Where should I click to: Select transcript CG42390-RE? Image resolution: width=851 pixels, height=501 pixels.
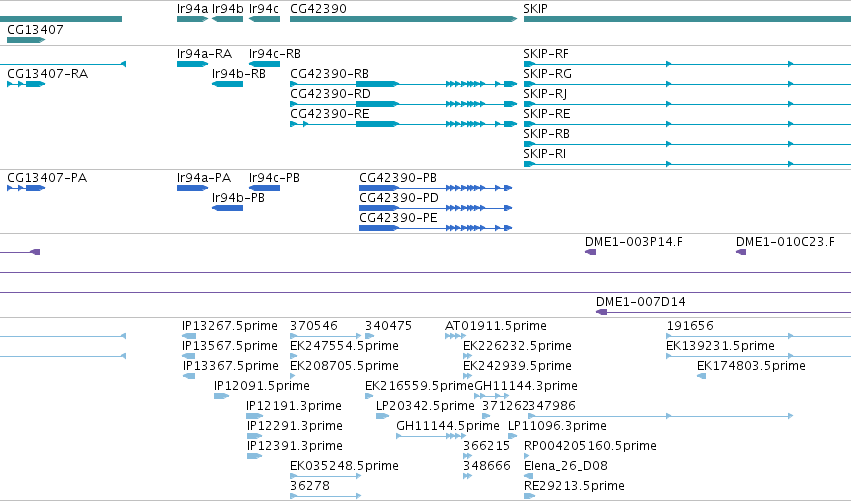403,124
